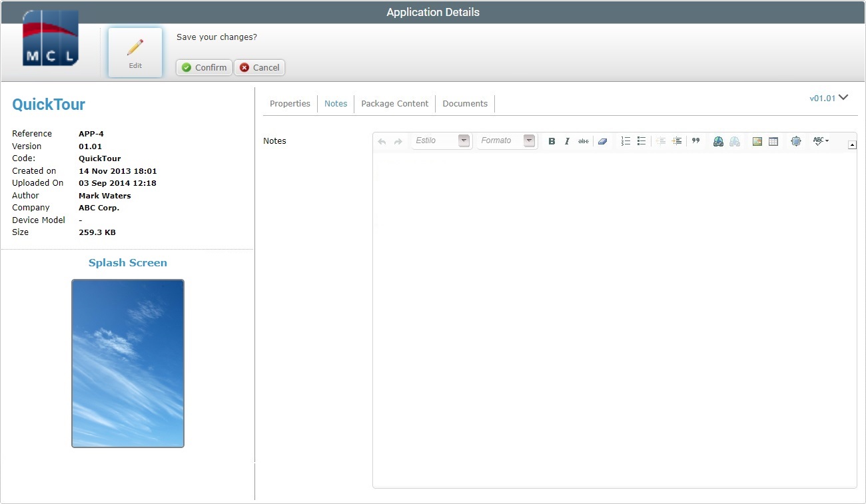This screenshot has height=504, width=866.
Task: Apply italic formatting
Action: (x=567, y=141)
